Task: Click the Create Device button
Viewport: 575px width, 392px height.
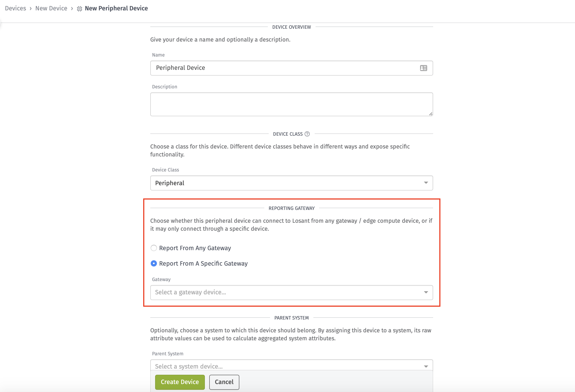Action: [180, 382]
